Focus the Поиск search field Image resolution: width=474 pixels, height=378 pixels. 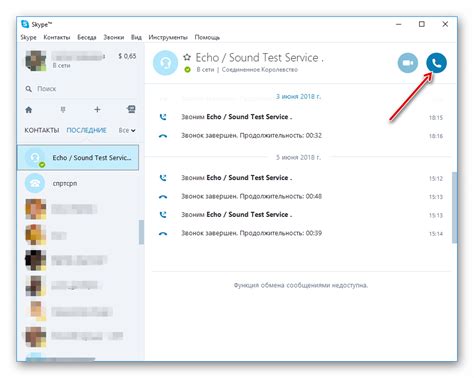[x=80, y=89]
